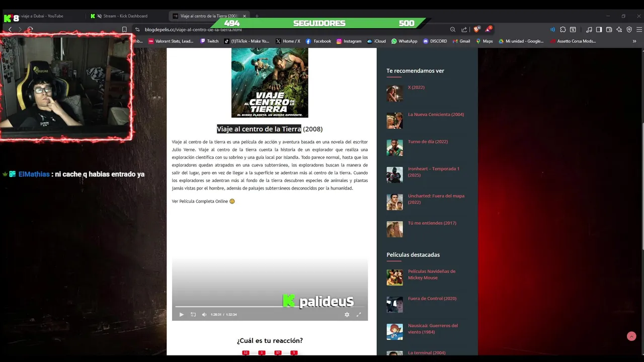The image size is (644, 362).
Task: Open the Twitch bookmark
Action: click(209, 41)
